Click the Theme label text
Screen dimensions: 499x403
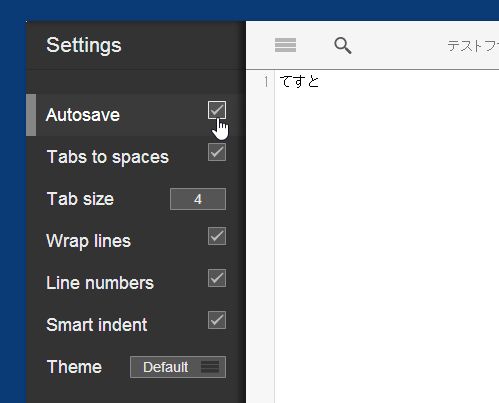pos(74,367)
